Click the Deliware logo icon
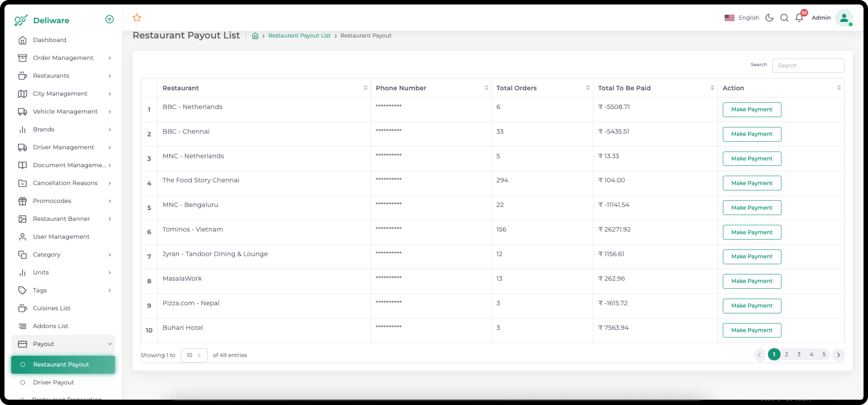This screenshot has width=868, height=405. pyautogui.click(x=21, y=20)
